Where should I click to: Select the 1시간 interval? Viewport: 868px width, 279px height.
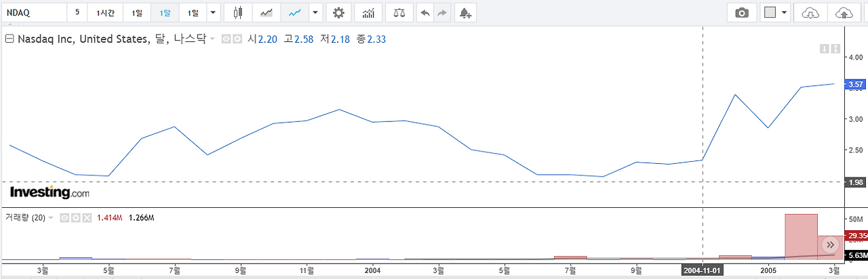tap(105, 13)
